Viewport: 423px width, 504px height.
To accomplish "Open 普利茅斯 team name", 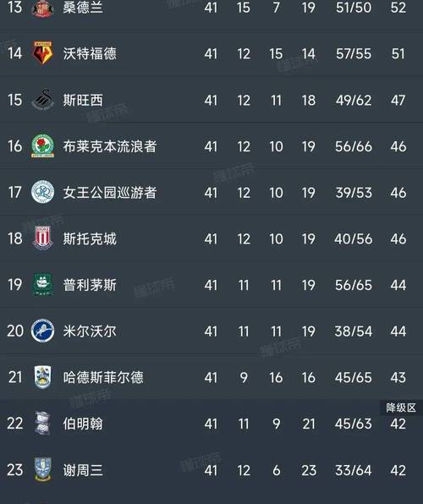I will (x=90, y=285).
